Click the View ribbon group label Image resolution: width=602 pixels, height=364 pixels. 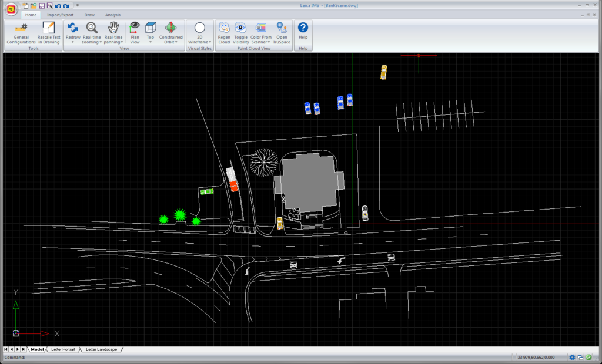point(125,48)
